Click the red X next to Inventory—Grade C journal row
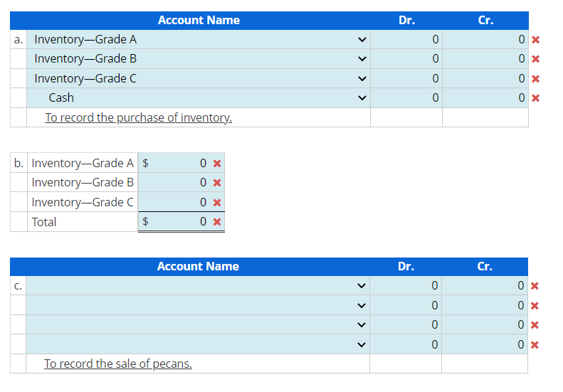This screenshot has width=563, height=392. click(x=536, y=79)
